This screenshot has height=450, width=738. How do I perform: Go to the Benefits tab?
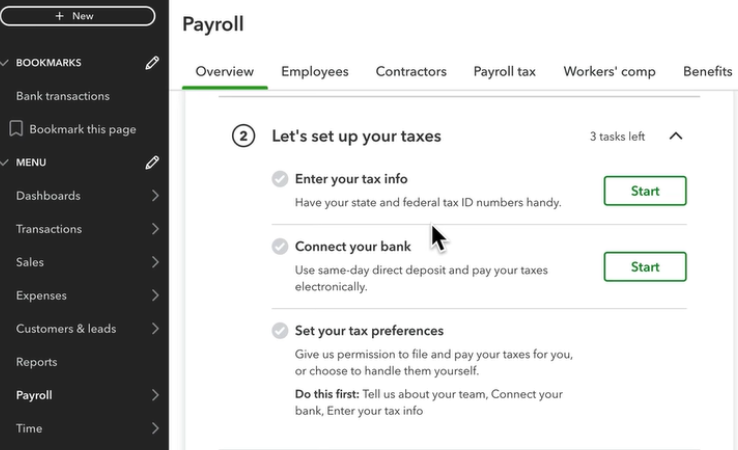point(707,72)
